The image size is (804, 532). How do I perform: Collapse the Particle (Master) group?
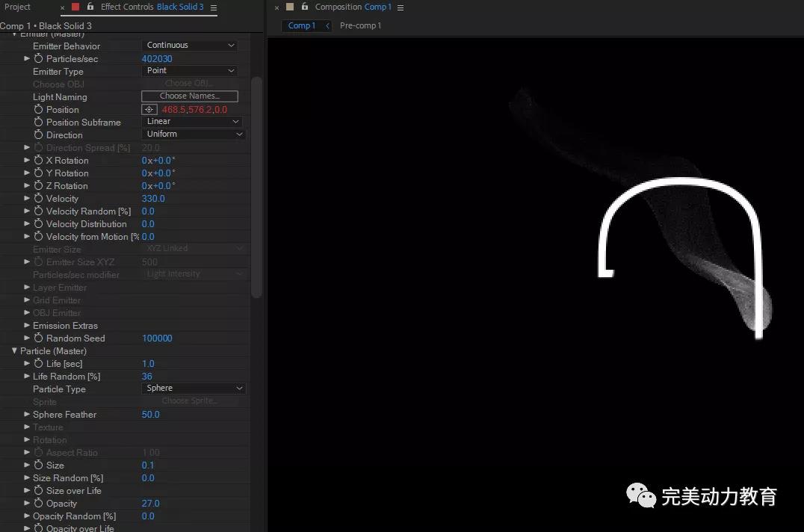pyautogui.click(x=14, y=351)
